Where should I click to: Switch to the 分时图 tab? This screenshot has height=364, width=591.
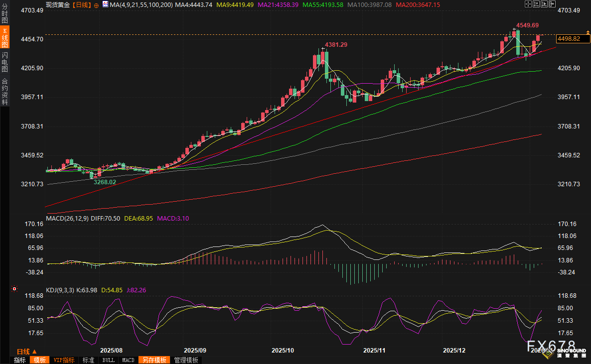[x=5, y=13]
